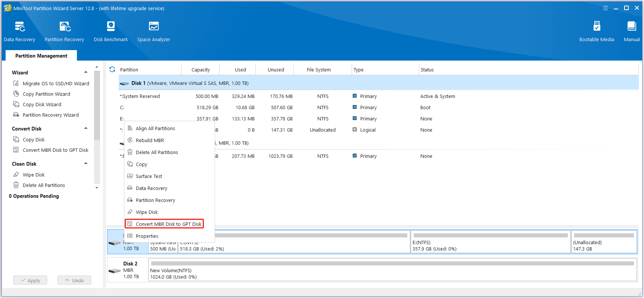
Task: Sort by Capacity column header
Action: 200,70
